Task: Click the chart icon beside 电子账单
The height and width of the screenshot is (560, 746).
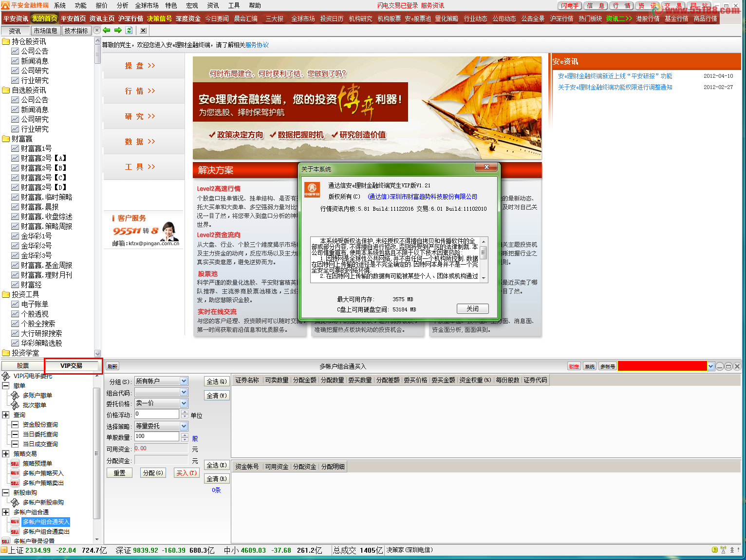Action: 15,304
